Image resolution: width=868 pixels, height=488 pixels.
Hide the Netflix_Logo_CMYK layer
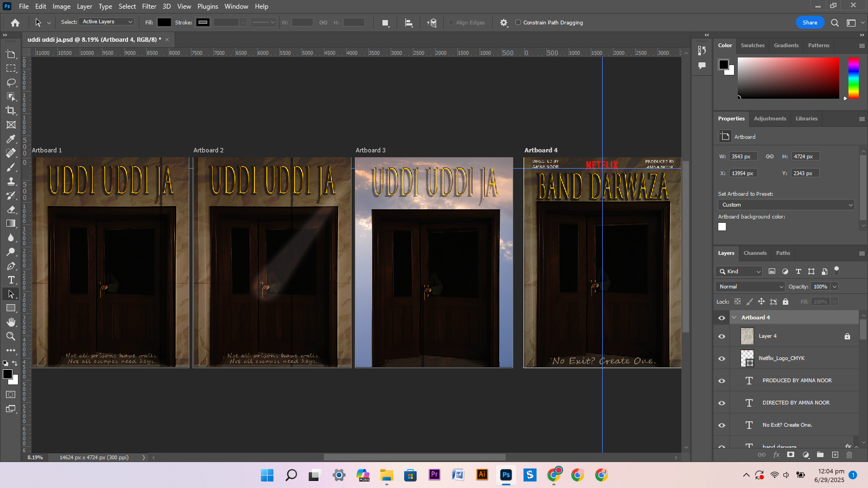pos(722,358)
